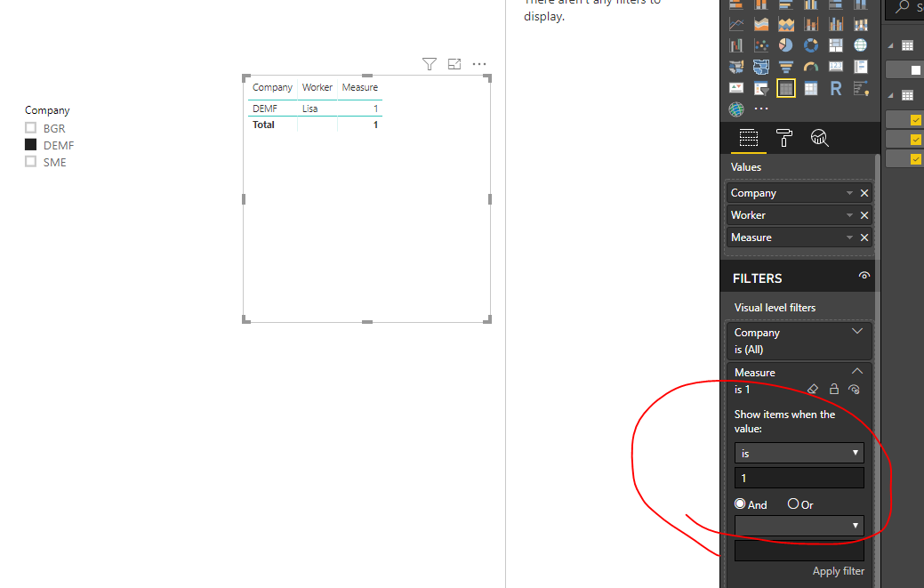The width and height of the screenshot is (924, 588).
Task: Select the Scatter chart visualization icon
Action: pyautogui.click(x=760, y=45)
